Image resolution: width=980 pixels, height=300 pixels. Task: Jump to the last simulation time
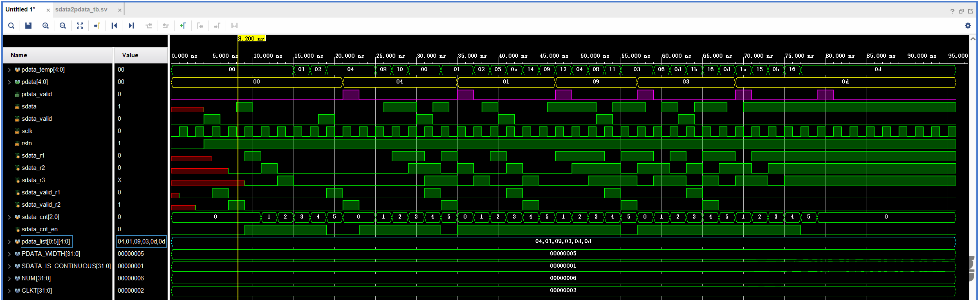131,26
